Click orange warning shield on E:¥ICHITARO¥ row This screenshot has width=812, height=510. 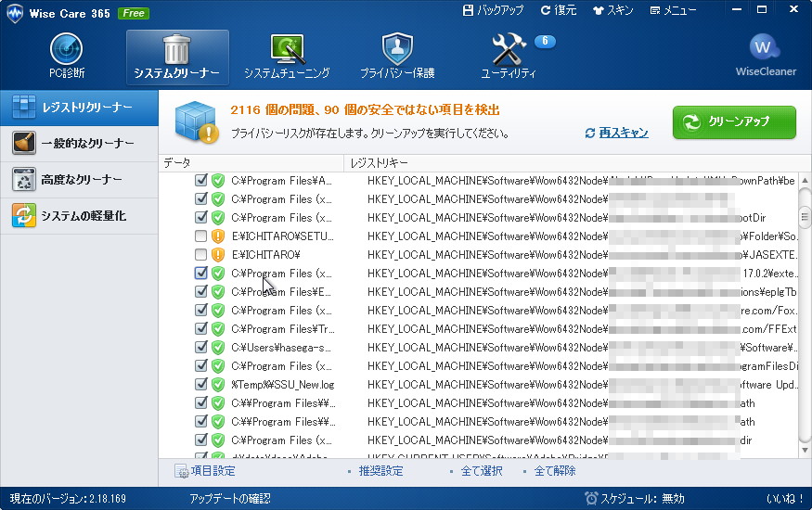click(x=218, y=255)
